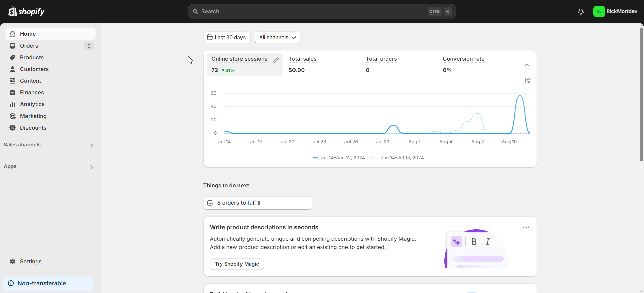Click the Shopify logo
The image size is (644, 293).
[x=26, y=11]
